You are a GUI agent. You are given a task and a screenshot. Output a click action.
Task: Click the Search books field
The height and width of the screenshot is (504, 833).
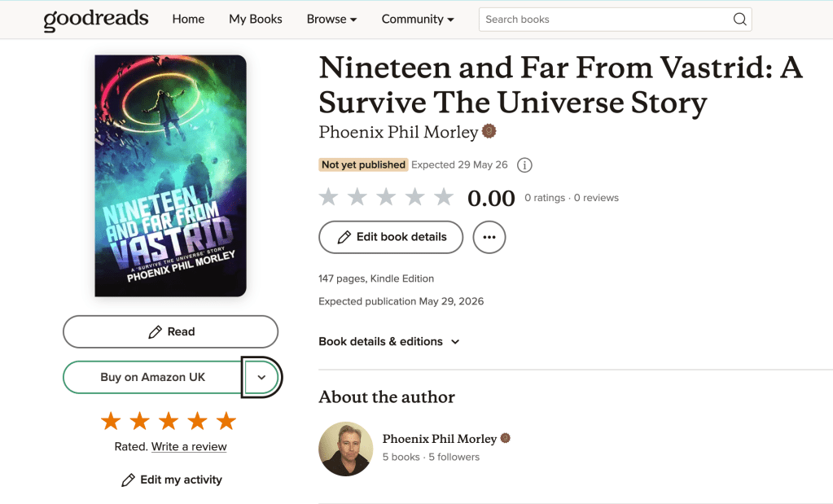click(x=605, y=19)
